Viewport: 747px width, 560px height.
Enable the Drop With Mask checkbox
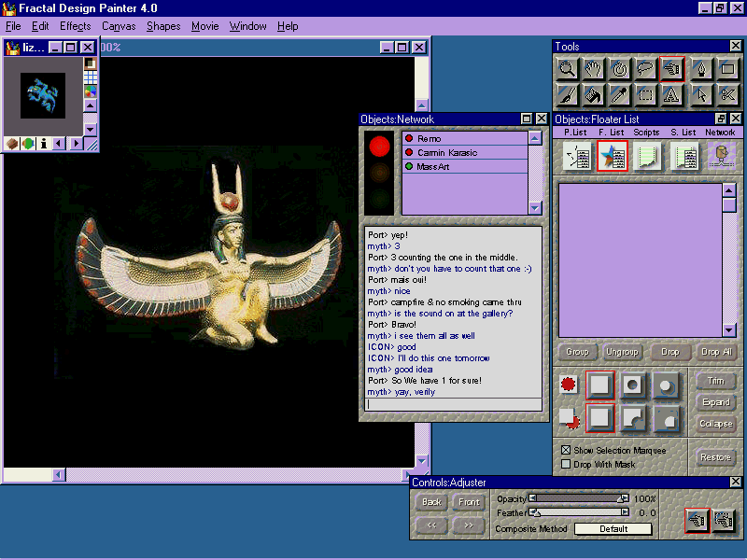(566, 464)
